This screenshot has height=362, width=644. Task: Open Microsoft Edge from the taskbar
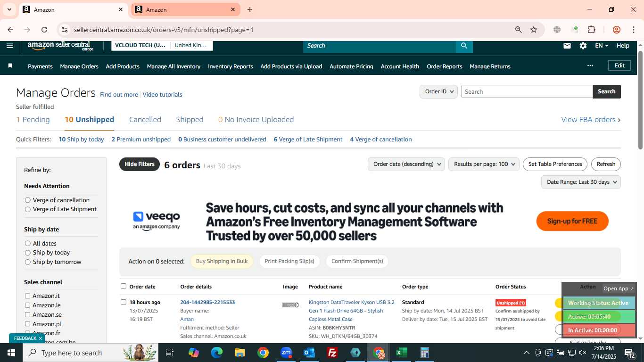coord(216,353)
